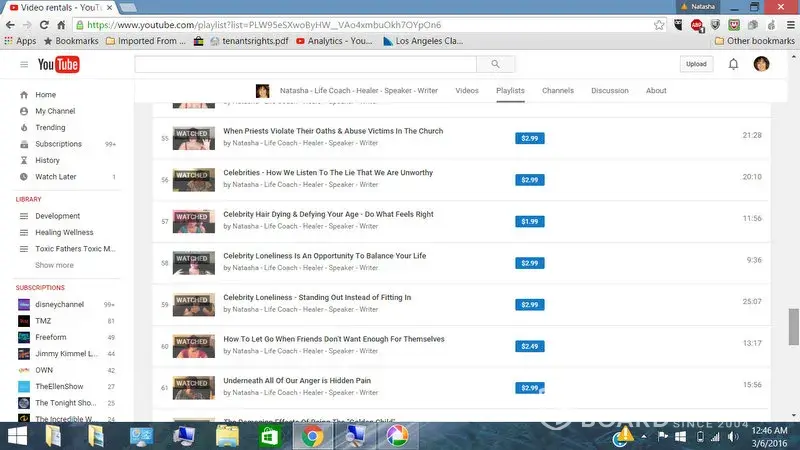Screen dimensions: 800x450
Task: Click the Upload button
Action: click(696, 64)
